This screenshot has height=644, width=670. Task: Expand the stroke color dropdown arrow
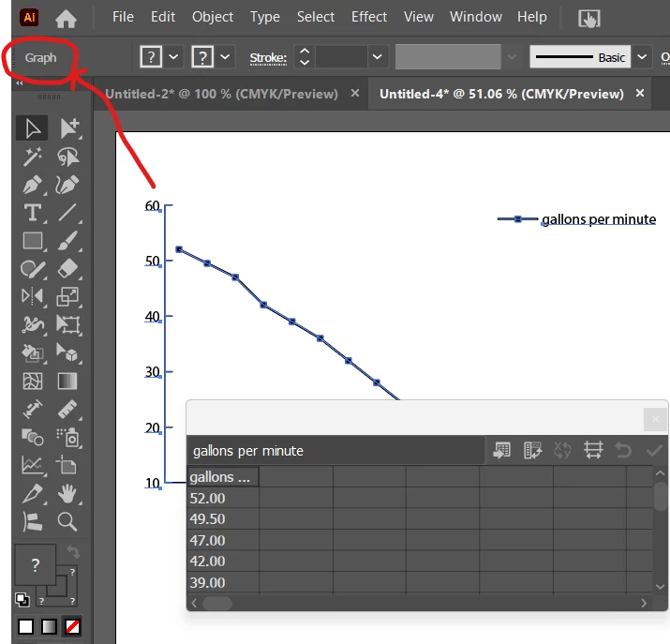(225, 56)
